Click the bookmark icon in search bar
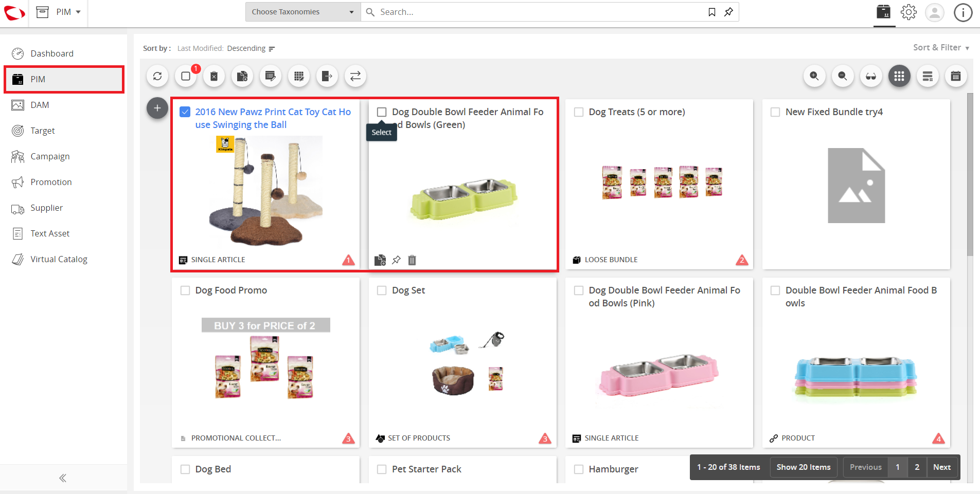The height and width of the screenshot is (494, 980). point(712,12)
